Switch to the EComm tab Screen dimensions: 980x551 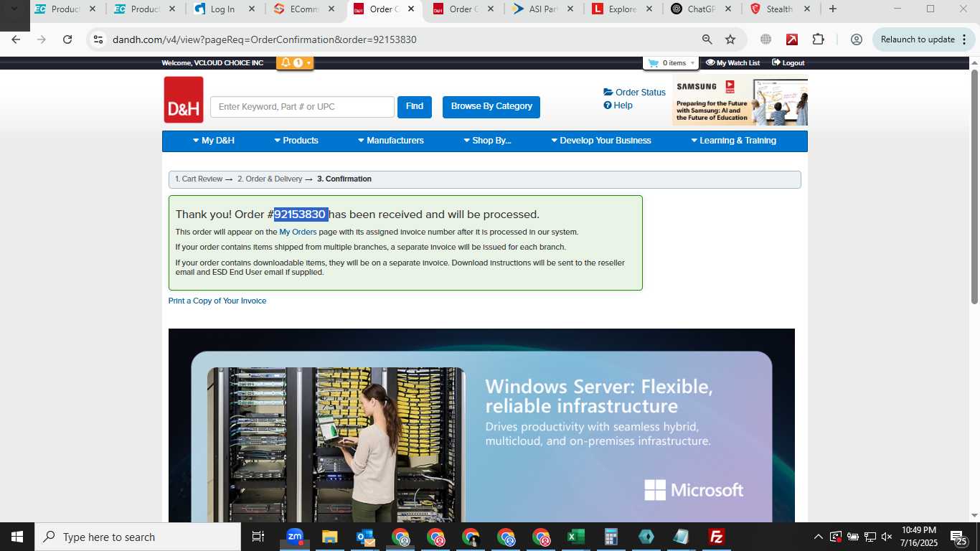305,9
